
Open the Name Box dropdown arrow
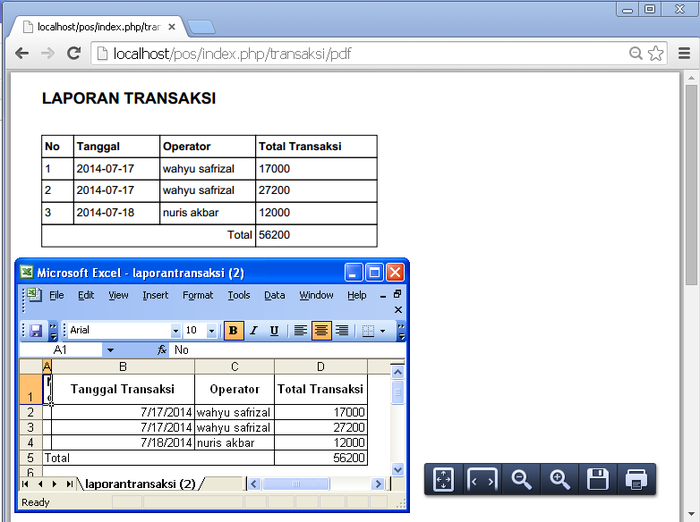(110, 350)
